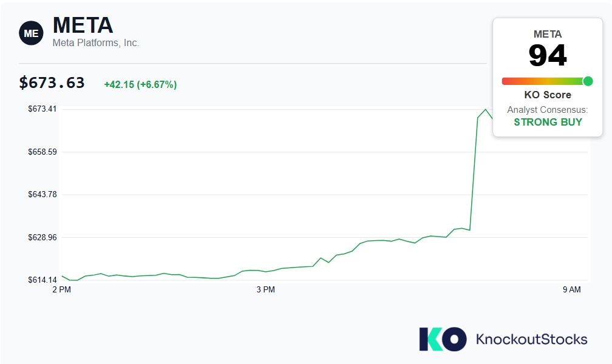Click the $673.41 y-axis label
This screenshot has height=364, width=612.
coord(42,109)
